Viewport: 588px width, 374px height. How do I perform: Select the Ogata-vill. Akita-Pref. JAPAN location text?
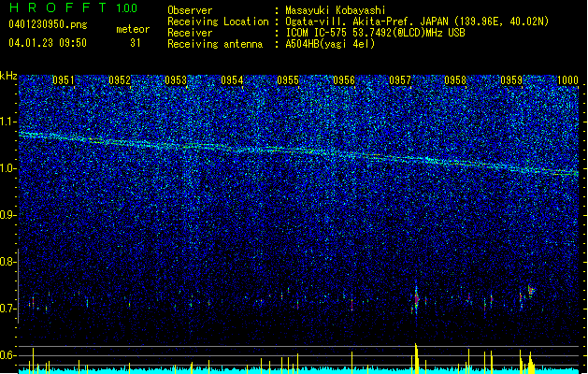pos(417,22)
